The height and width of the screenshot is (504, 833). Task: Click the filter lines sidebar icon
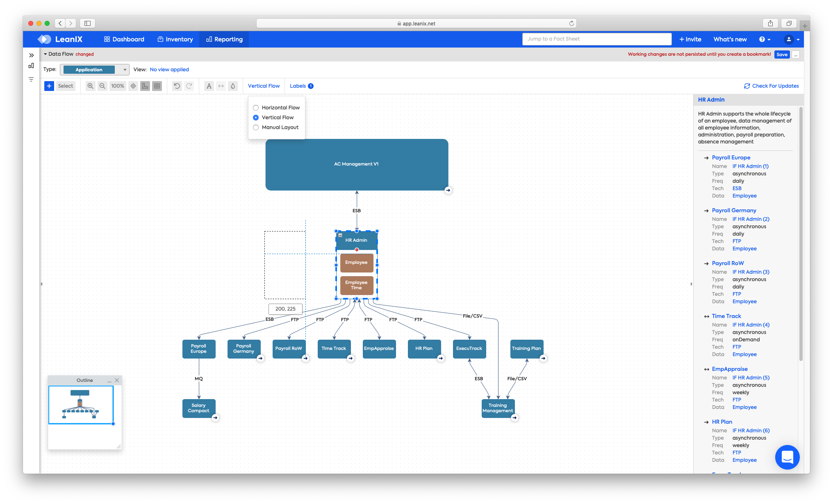tap(31, 79)
